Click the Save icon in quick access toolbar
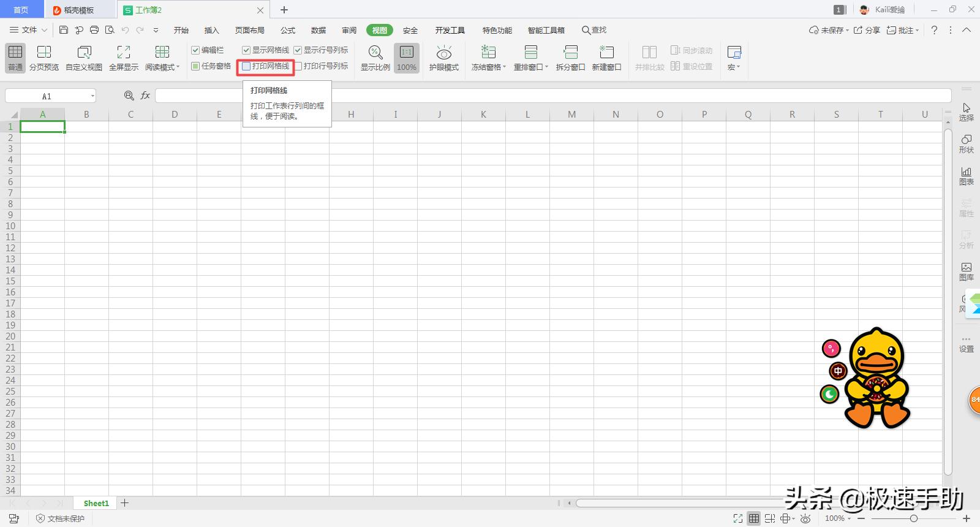The width and height of the screenshot is (980, 527). [x=64, y=30]
